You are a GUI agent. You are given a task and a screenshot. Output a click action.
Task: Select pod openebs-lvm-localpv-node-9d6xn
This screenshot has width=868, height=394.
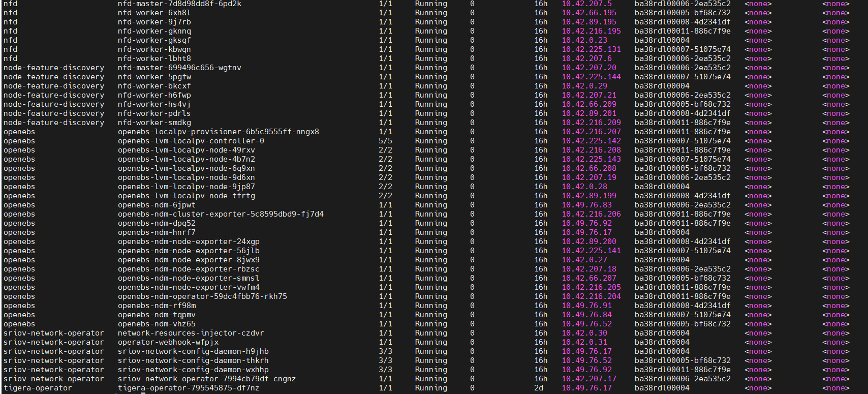pos(187,177)
